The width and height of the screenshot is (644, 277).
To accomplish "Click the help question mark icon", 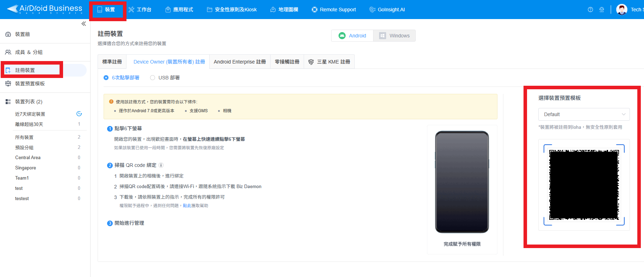I will (590, 10).
